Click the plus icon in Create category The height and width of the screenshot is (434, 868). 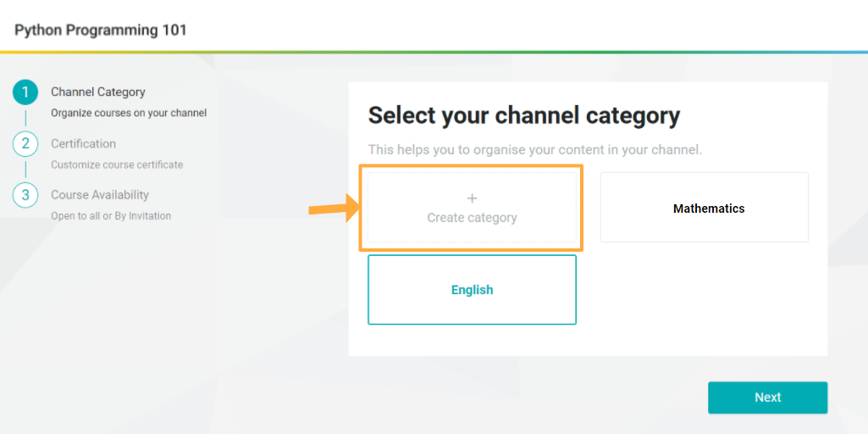coord(473,198)
